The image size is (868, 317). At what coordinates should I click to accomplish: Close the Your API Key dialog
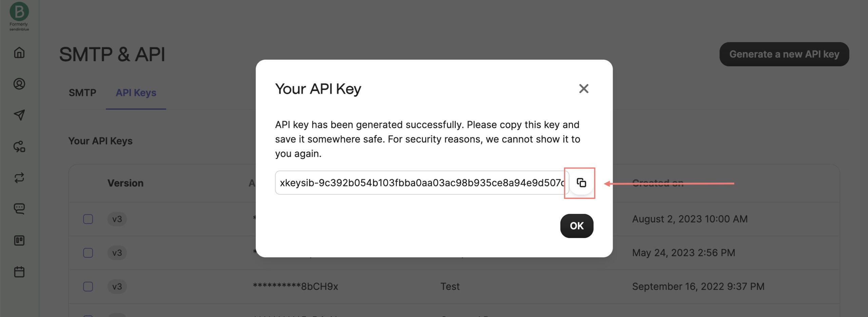tap(584, 89)
